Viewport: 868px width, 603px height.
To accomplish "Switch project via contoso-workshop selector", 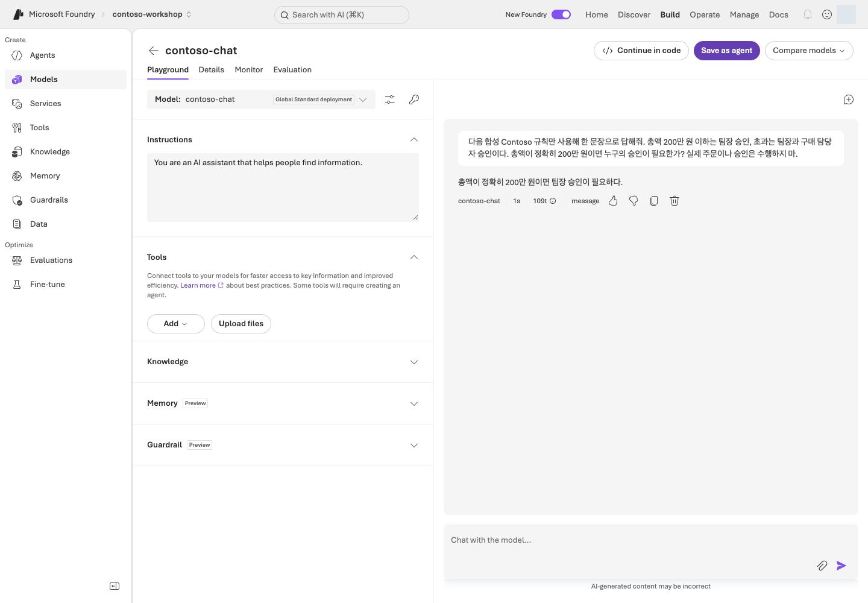I will click(152, 14).
